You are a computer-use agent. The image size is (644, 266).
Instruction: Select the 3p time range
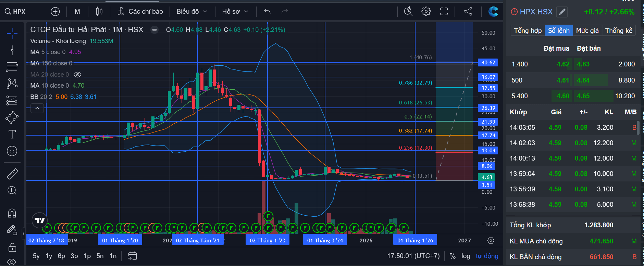click(74, 256)
